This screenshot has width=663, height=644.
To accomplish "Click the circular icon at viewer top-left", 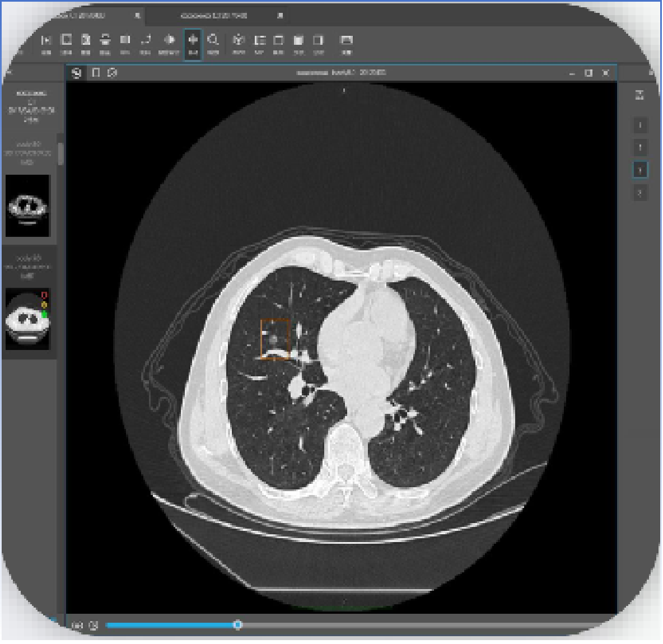I will click(x=77, y=73).
